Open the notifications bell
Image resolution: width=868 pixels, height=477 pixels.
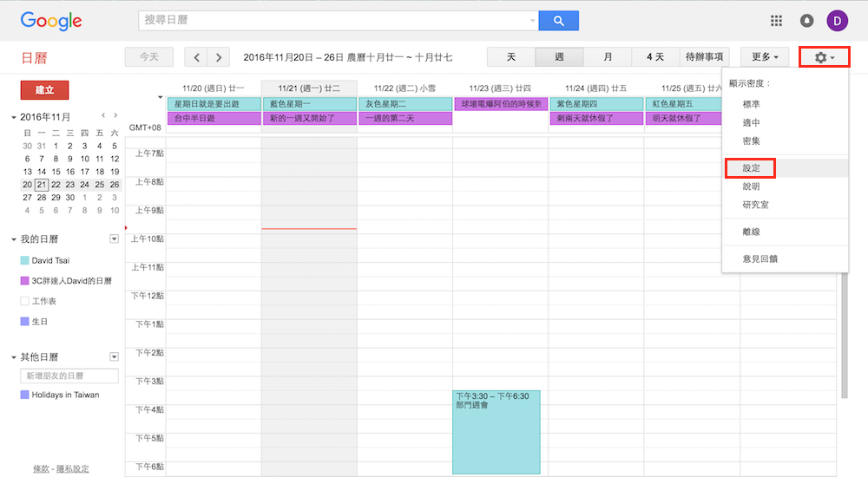[x=806, y=21]
